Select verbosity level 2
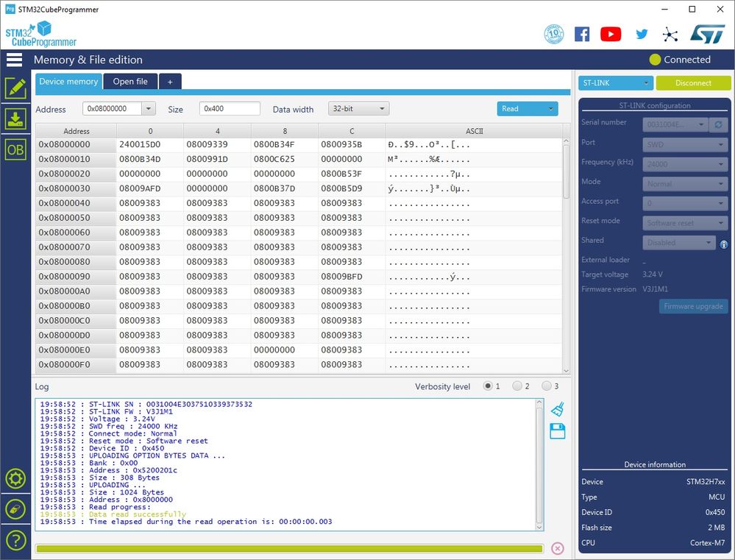Viewport: 735px width, 560px height. (517, 386)
